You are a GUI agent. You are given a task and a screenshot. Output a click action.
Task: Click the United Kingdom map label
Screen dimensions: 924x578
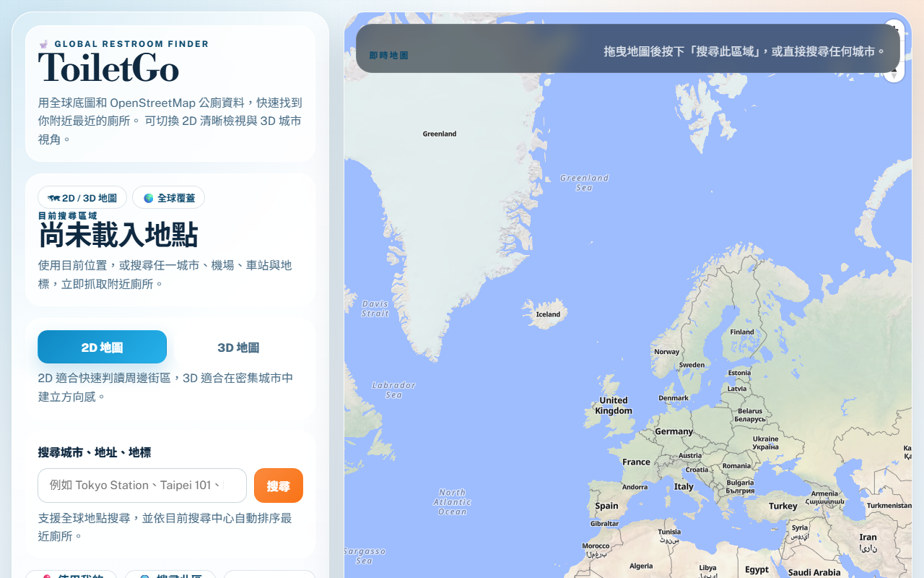614,405
